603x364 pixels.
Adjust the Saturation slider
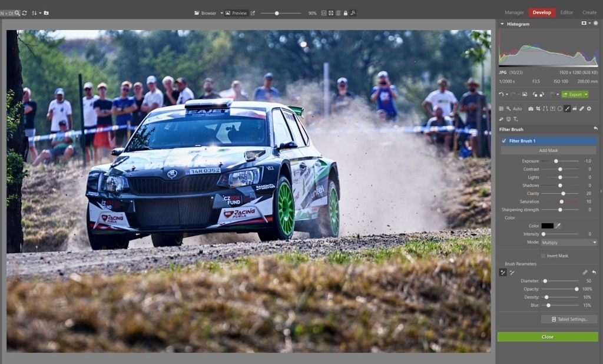tap(561, 201)
